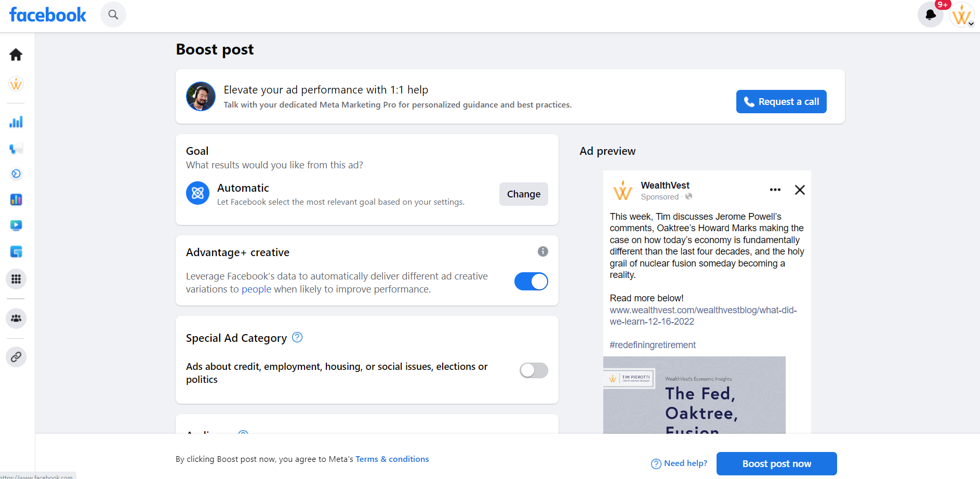Open the notifications bell
This screenshot has width=980, height=479.
(930, 15)
